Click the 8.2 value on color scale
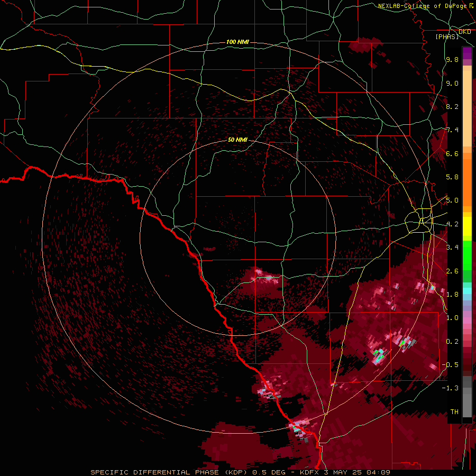The height and width of the screenshot is (476, 476). tap(452, 106)
